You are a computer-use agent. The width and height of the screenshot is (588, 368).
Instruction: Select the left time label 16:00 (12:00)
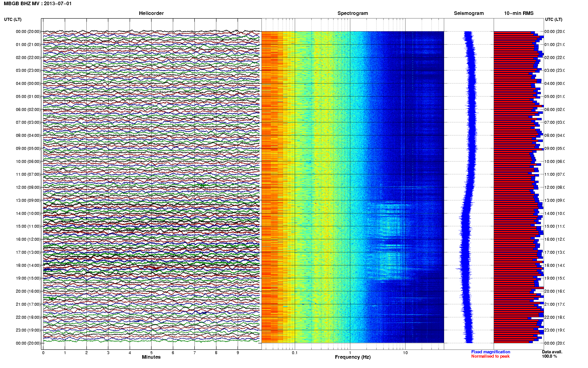click(28, 239)
